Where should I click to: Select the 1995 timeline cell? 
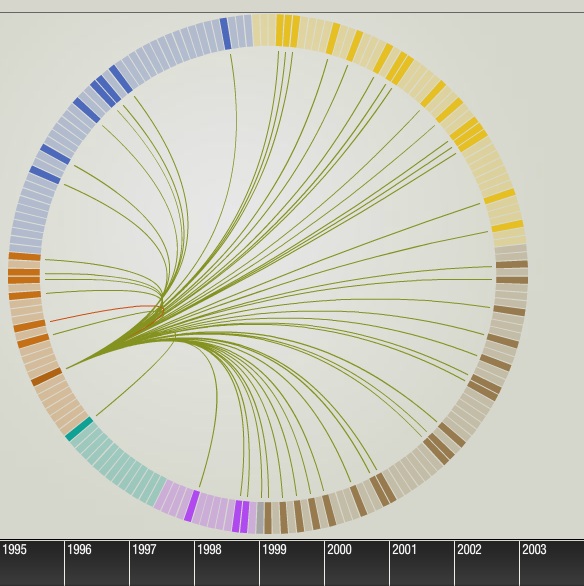tap(32, 563)
